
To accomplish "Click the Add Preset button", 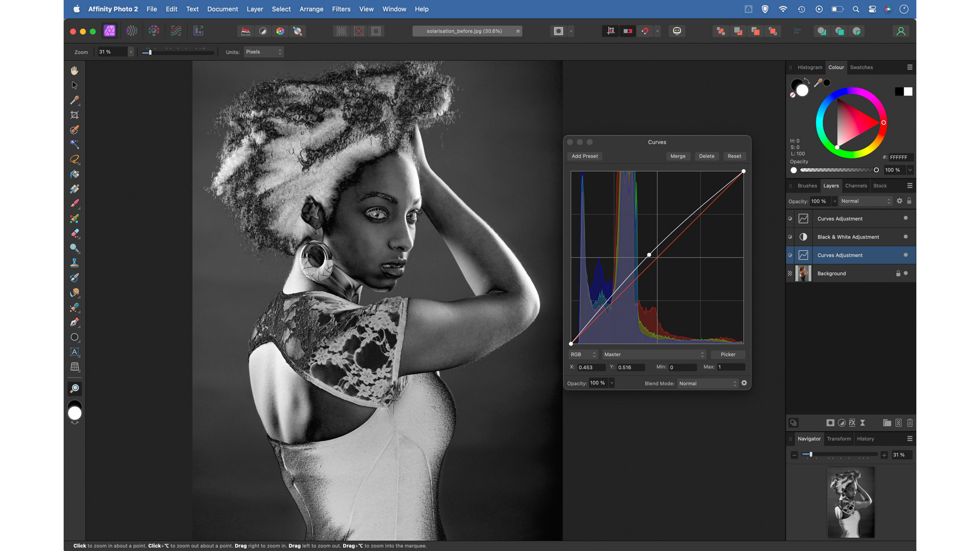I will tap(585, 156).
